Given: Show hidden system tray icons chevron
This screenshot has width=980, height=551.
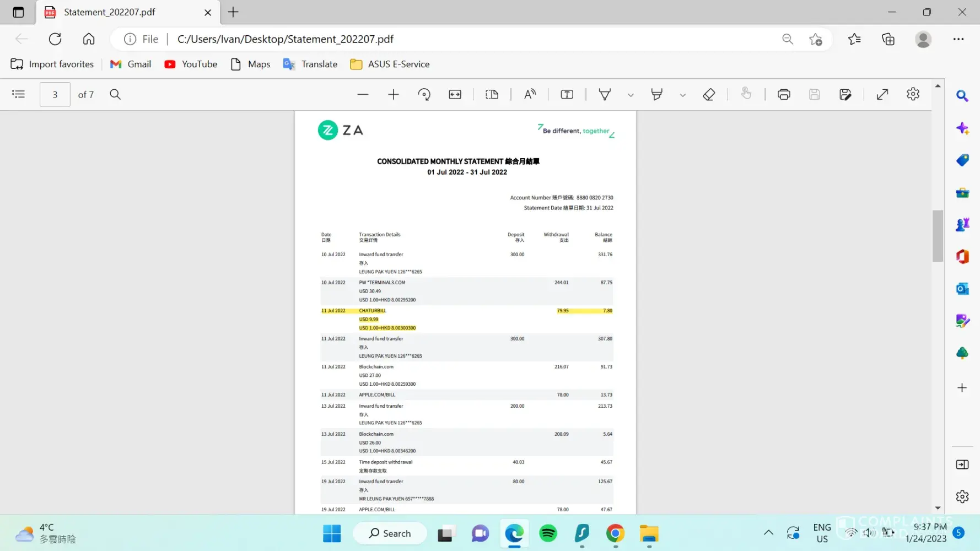Looking at the screenshot, I should pyautogui.click(x=768, y=533).
